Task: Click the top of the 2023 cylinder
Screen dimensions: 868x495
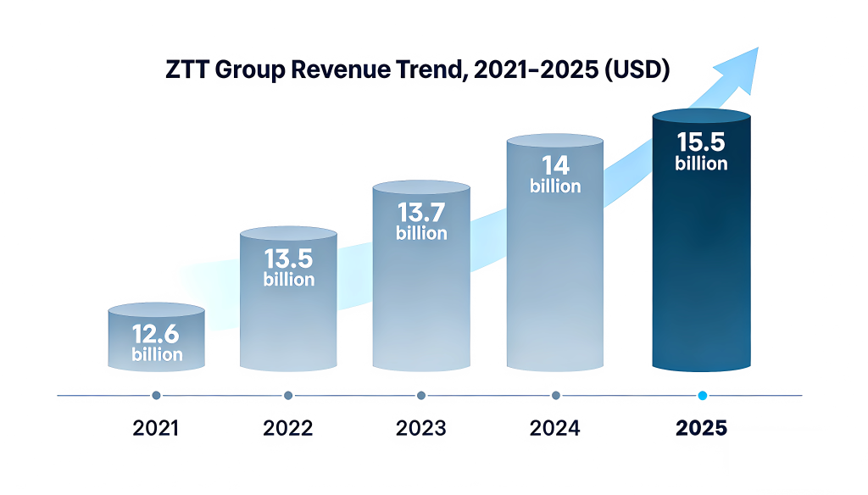Action: (421, 187)
